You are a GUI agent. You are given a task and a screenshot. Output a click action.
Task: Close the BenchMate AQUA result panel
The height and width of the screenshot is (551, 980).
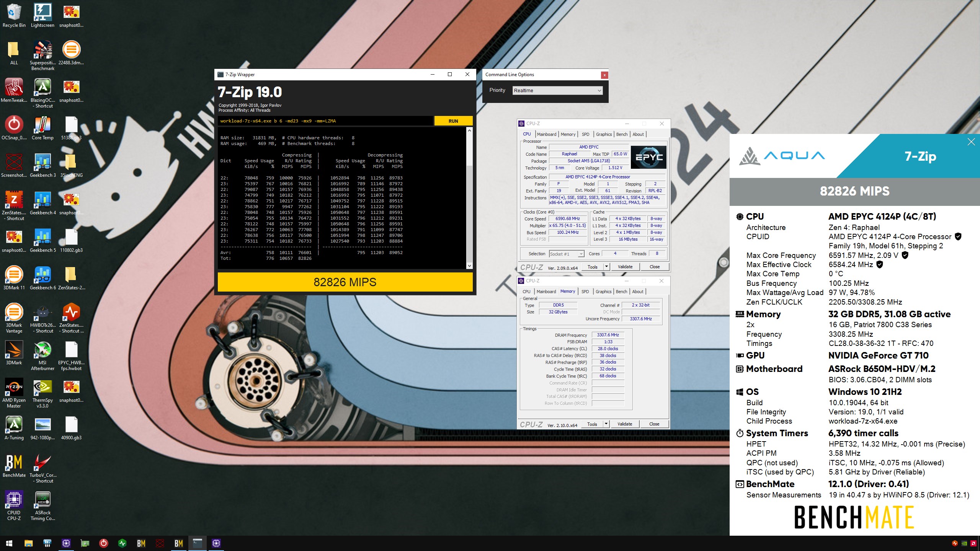coord(971,142)
